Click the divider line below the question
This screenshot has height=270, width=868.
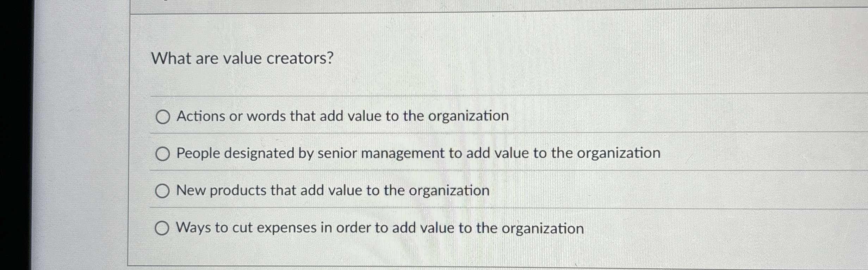point(423,95)
